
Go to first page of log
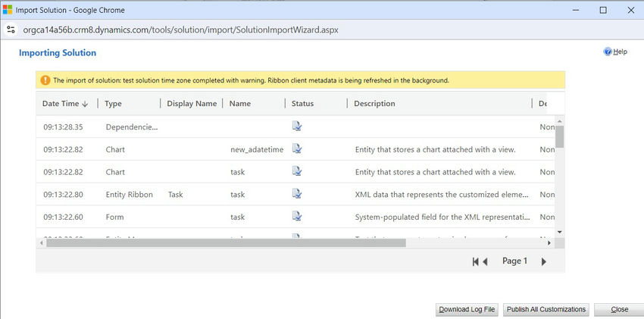[475, 261]
